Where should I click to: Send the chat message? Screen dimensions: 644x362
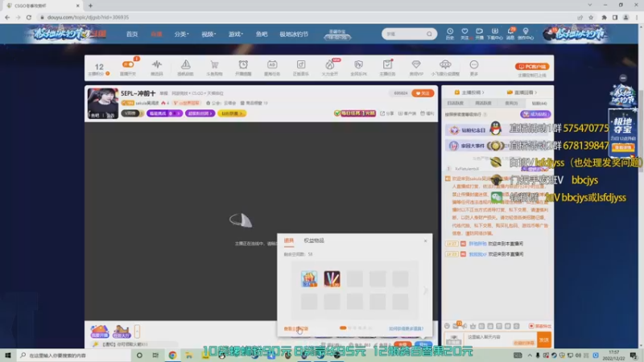[x=544, y=339]
